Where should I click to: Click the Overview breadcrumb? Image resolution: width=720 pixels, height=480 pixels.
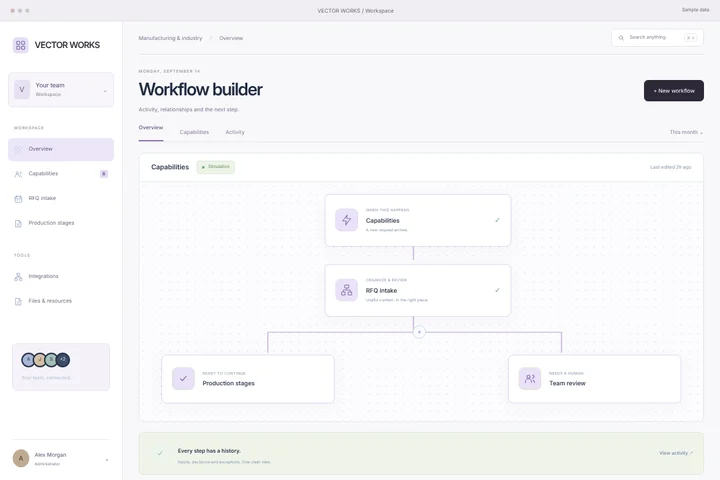231,38
